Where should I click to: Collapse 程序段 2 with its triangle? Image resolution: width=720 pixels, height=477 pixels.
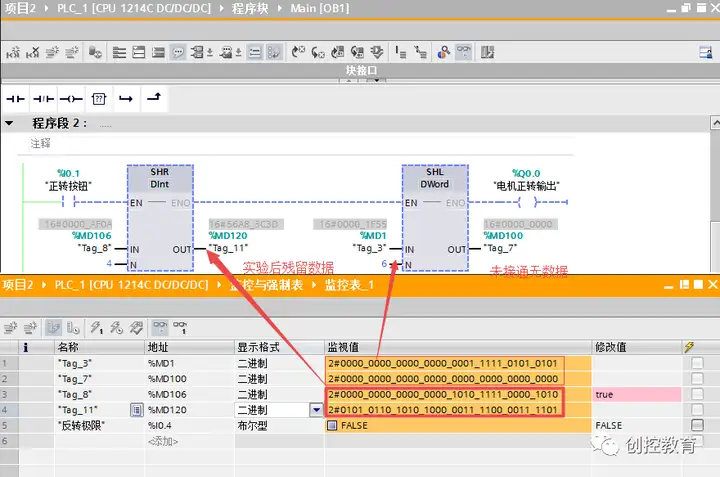pyautogui.click(x=9, y=123)
